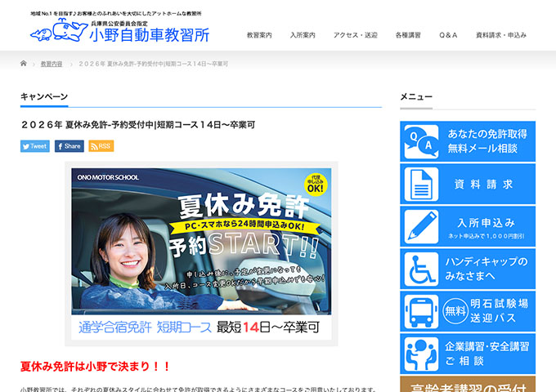Click the キャンペーン section heading
The image size is (556, 392).
pyautogui.click(x=44, y=96)
